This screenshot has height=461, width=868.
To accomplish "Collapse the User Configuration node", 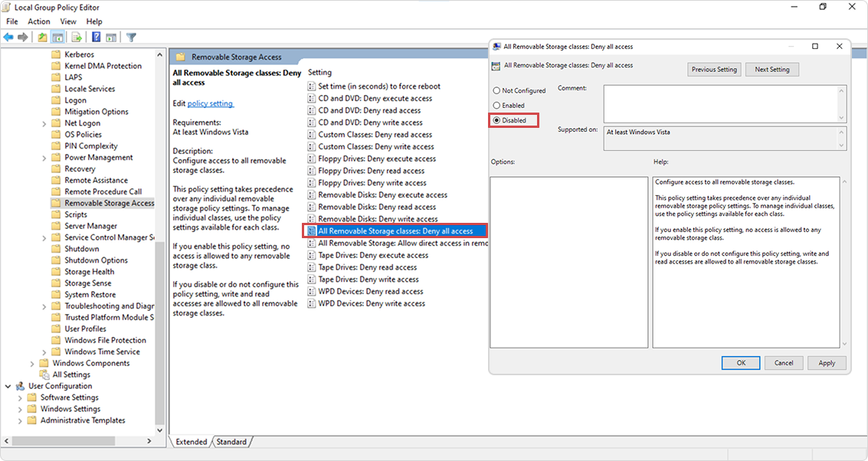I will [8, 386].
